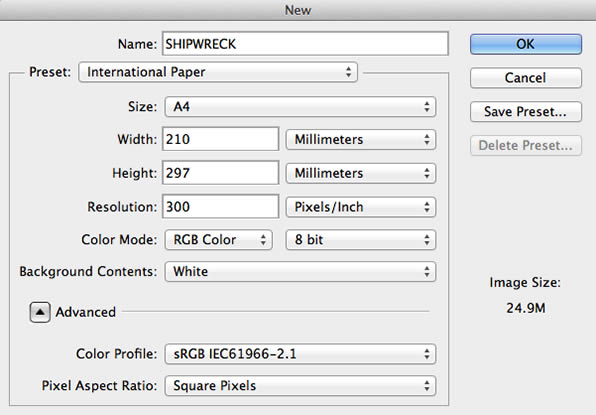Click into the Height field 297

pos(221,173)
